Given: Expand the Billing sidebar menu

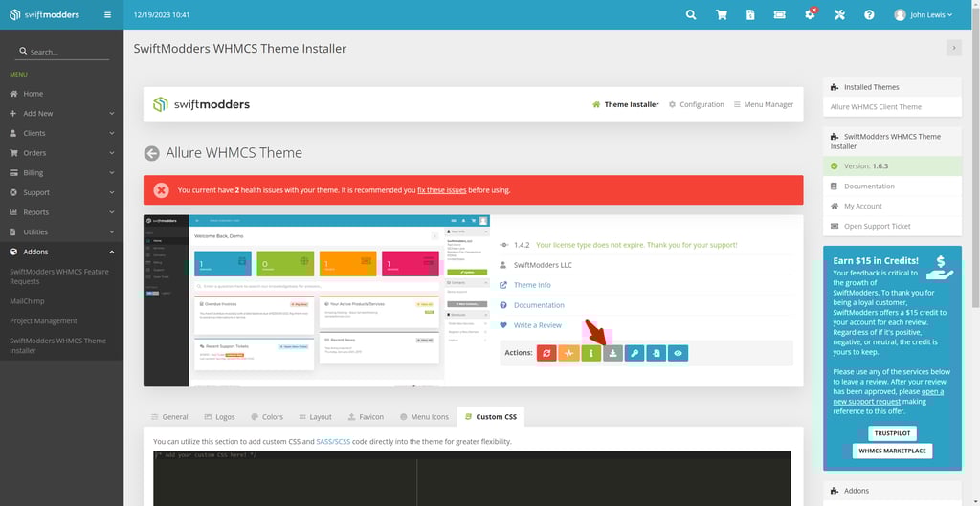Looking at the screenshot, I should (61, 173).
